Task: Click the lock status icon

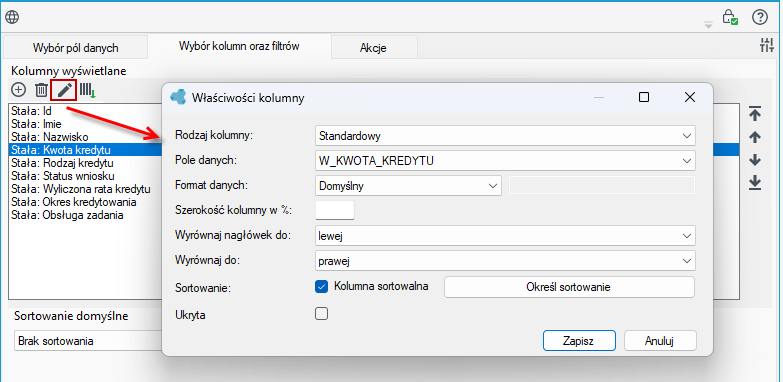Action: [x=730, y=17]
